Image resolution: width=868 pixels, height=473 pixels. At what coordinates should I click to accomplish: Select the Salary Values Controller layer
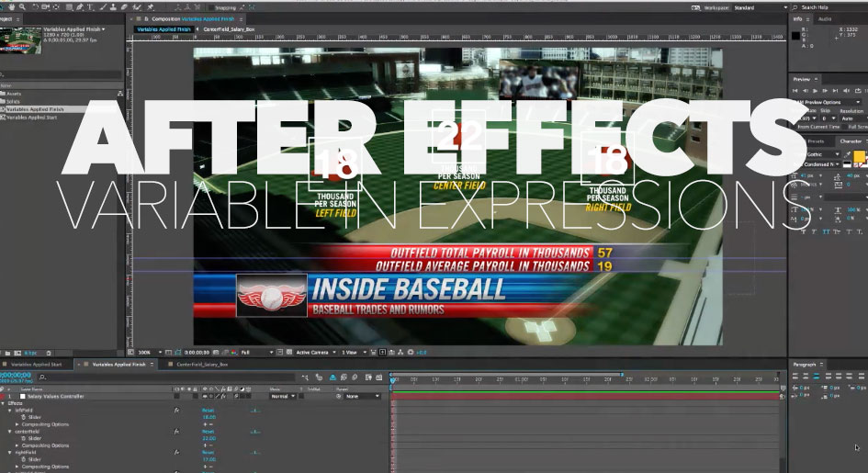coord(55,397)
